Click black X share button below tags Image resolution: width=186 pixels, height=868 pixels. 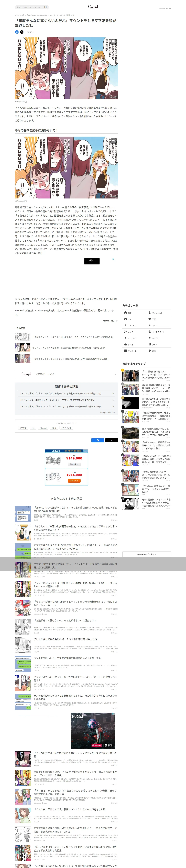(x=111, y=440)
